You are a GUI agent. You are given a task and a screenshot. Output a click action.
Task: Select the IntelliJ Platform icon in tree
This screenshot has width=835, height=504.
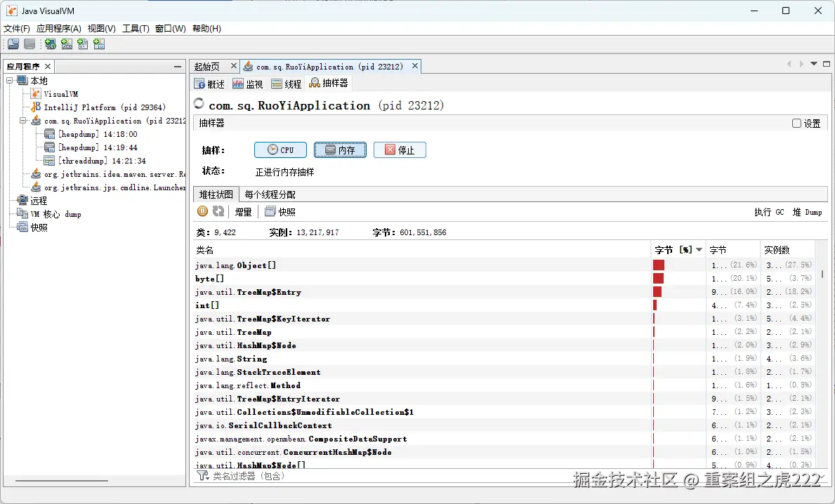tap(36, 107)
